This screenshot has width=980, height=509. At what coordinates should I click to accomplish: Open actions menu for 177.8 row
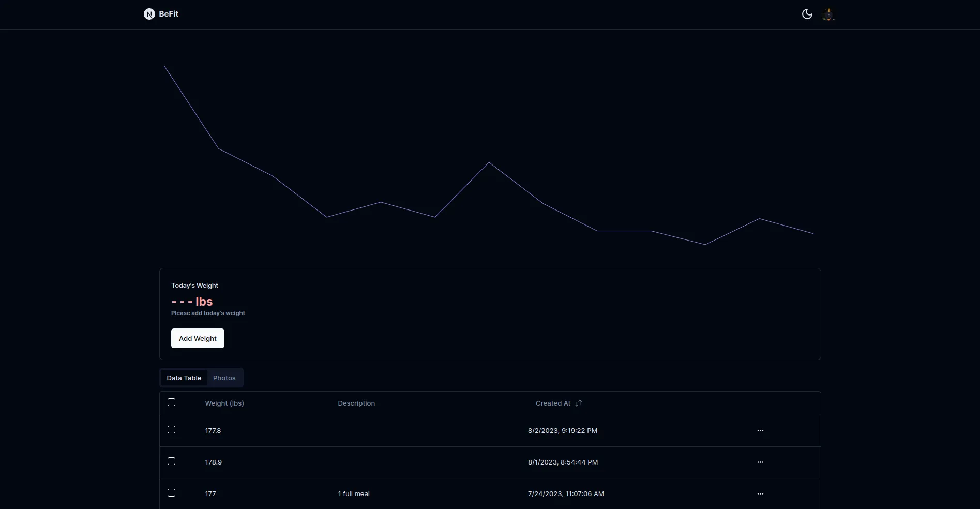pos(760,430)
